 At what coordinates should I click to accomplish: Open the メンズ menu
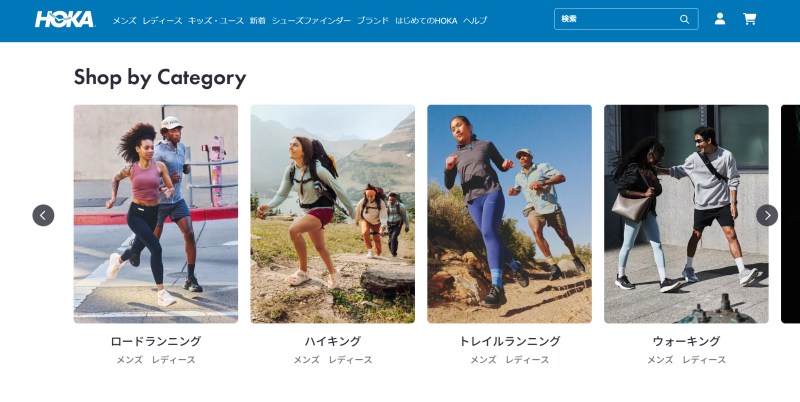pos(124,20)
